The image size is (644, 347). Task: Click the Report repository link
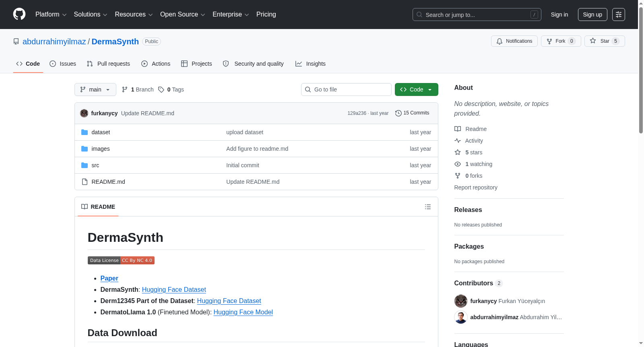[476, 187]
